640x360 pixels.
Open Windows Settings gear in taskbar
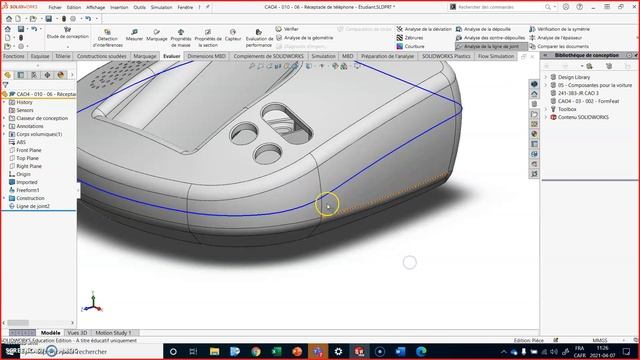click(x=338, y=351)
